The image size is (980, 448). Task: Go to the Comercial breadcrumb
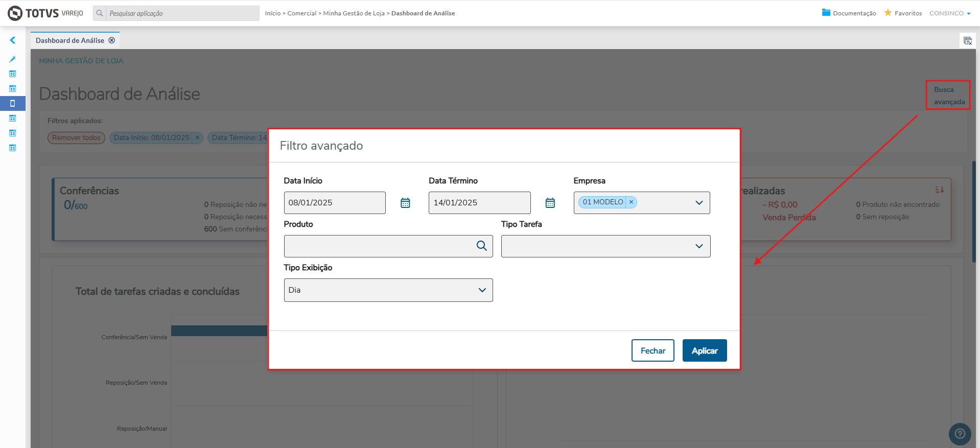click(x=301, y=13)
